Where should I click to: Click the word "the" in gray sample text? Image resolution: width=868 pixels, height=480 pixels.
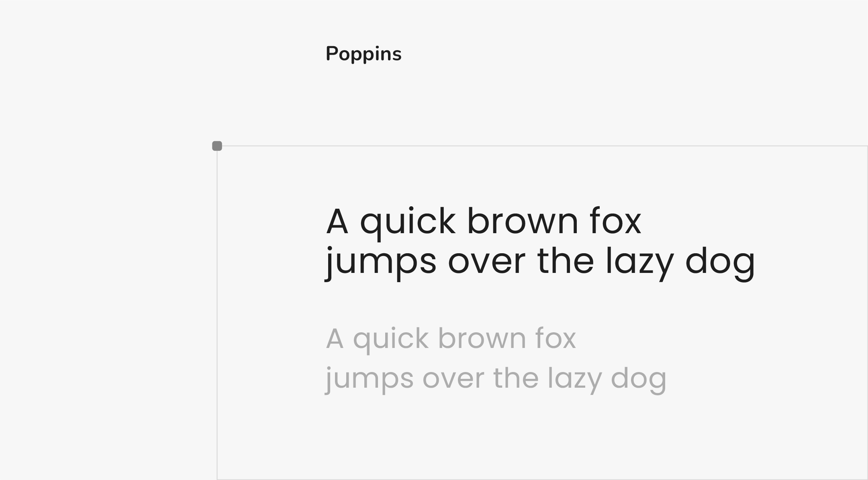coord(516,378)
